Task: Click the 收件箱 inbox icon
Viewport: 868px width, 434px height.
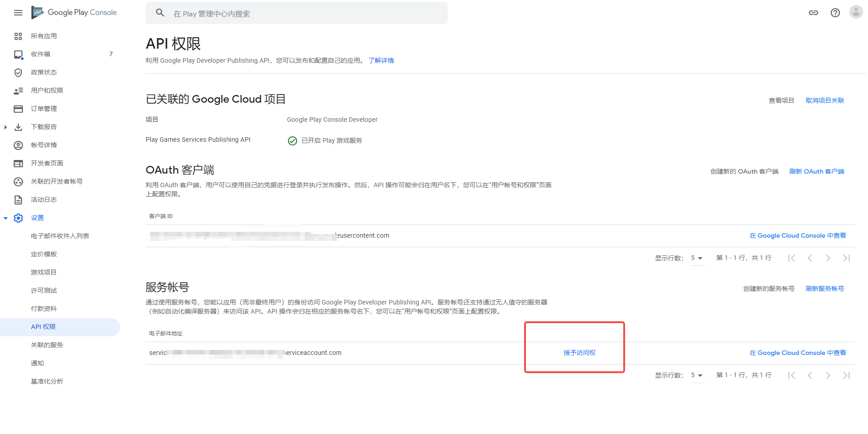Action: [18, 55]
